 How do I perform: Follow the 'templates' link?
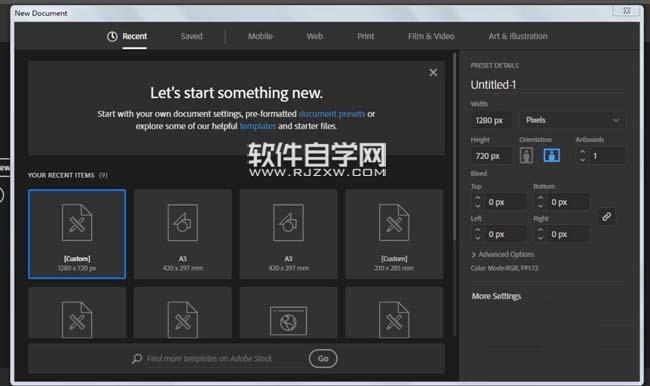click(x=257, y=126)
